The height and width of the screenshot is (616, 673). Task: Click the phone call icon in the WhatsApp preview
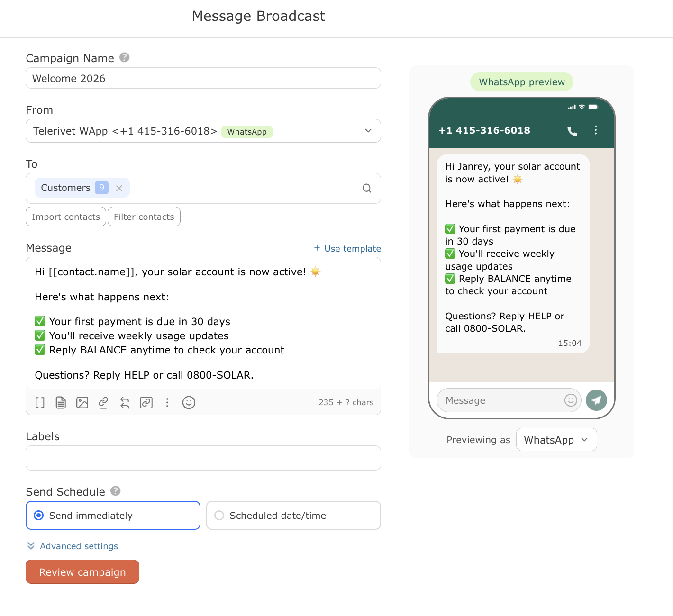point(572,131)
